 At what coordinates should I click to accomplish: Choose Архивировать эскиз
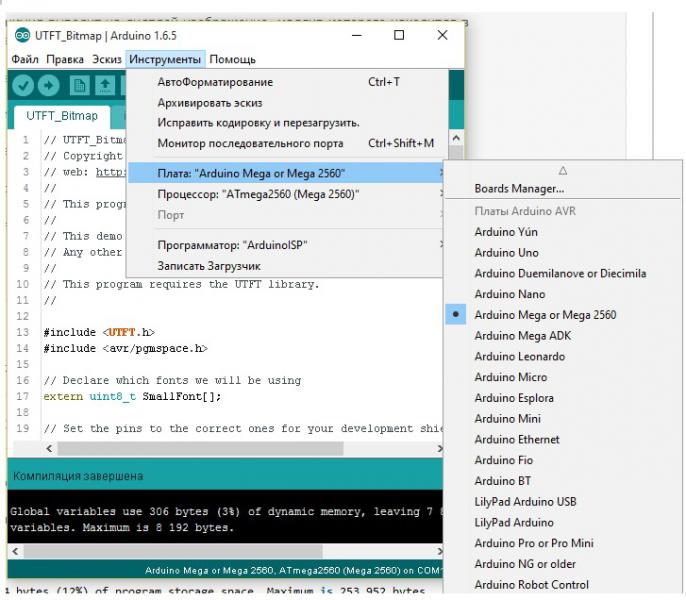pyautogui.click(x=289, y=103)
